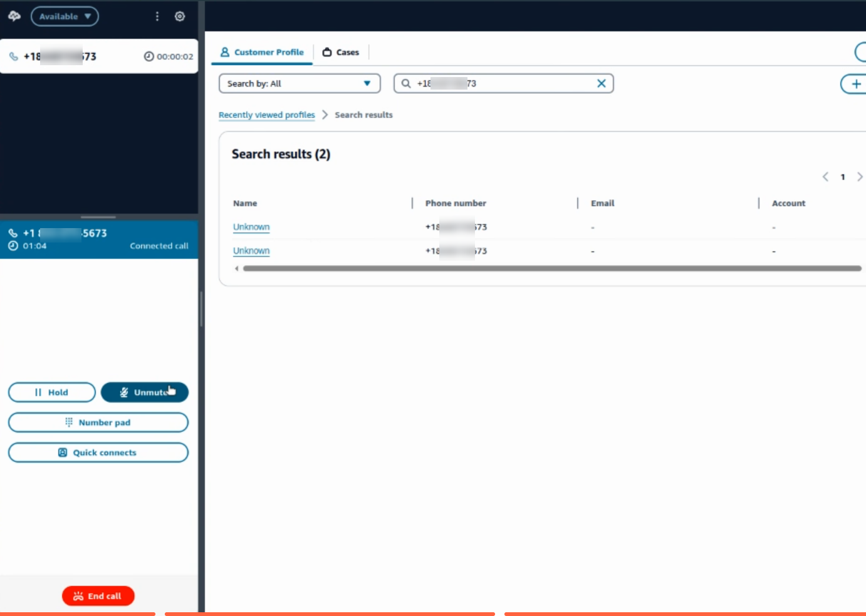
Task: Open the settings gear icon
Action: click(180, 16)
